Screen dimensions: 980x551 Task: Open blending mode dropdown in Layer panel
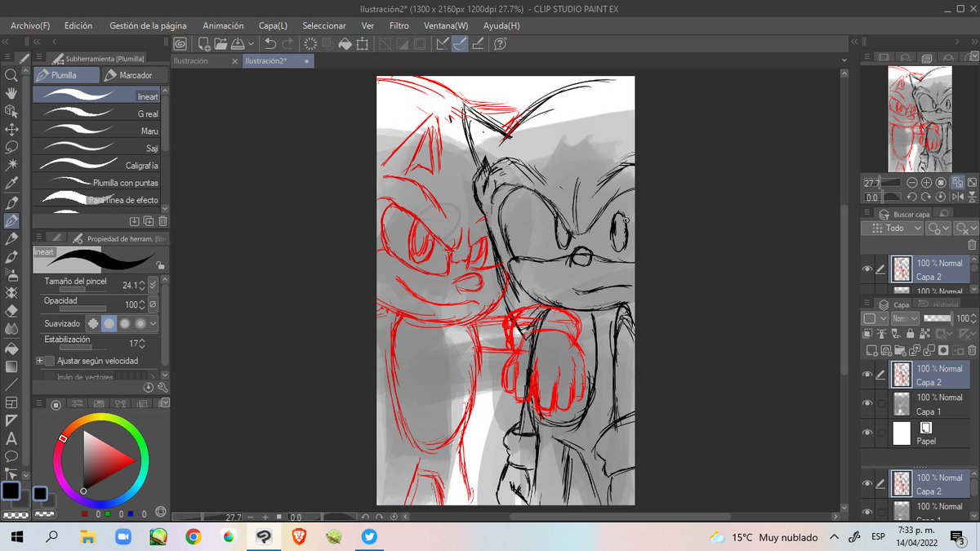(905, 318)
